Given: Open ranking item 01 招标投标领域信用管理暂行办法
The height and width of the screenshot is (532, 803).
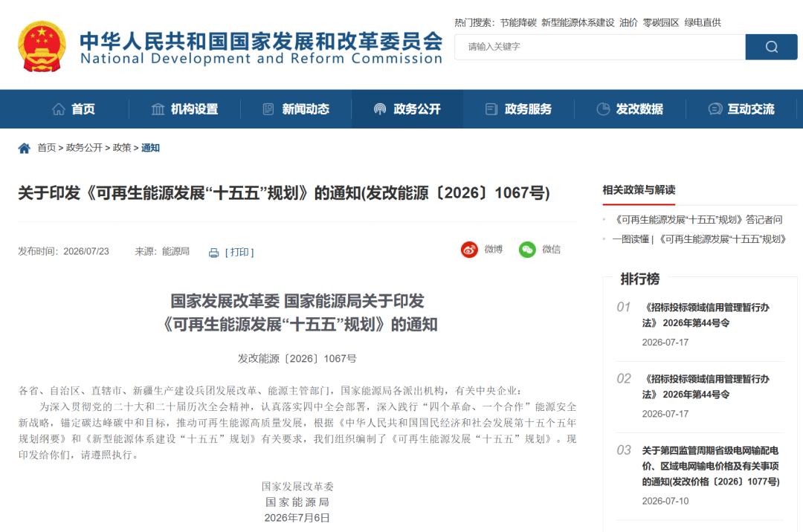Looking at the screenshot, I should (706, 315).
